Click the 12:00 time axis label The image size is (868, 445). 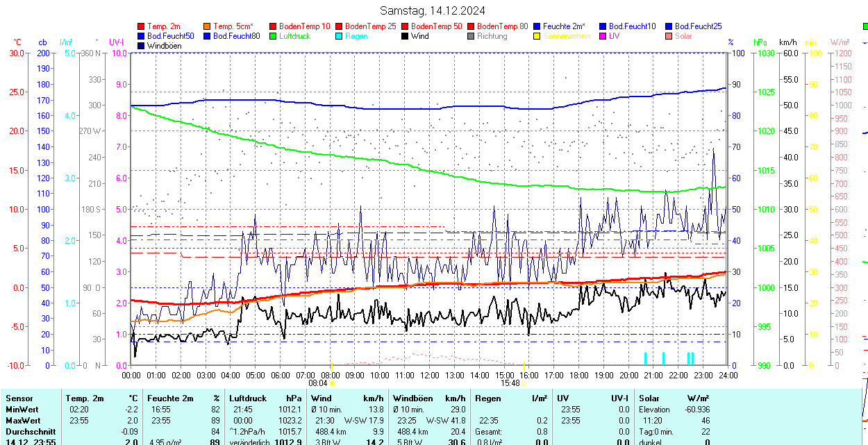click(429, 375)
